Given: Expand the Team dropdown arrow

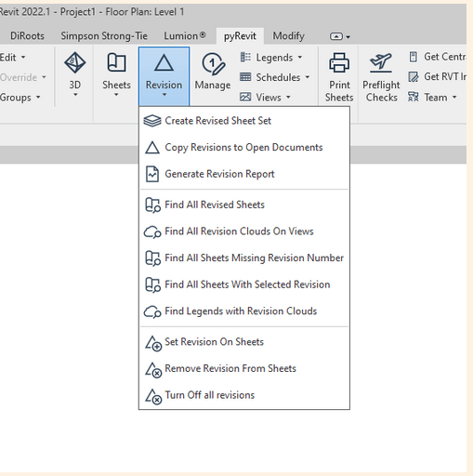Looking at the screenshot, I should click(x=454, y=97).
